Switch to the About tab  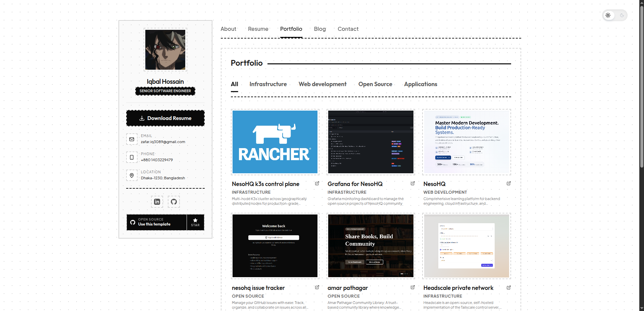(228, 29)
